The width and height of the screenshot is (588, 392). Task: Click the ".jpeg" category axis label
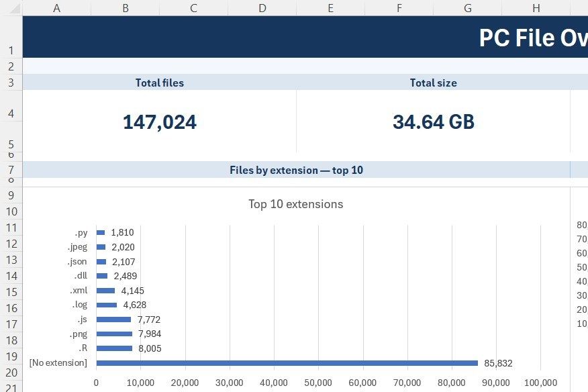tap(78, 247)
